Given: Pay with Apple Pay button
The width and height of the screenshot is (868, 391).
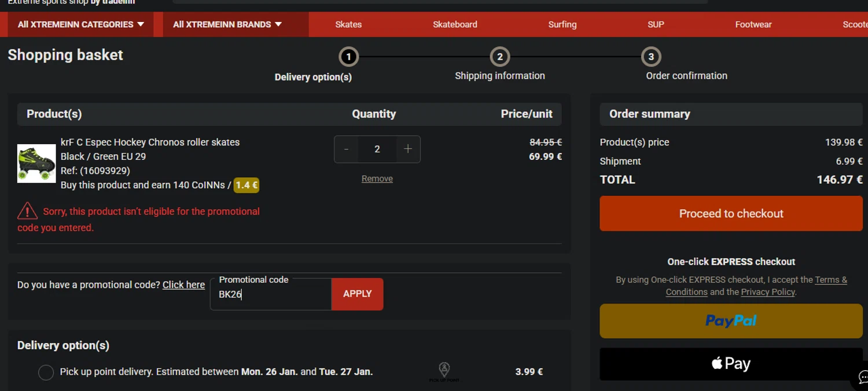Looking at the screenshot, I should (x=731, y=364).
